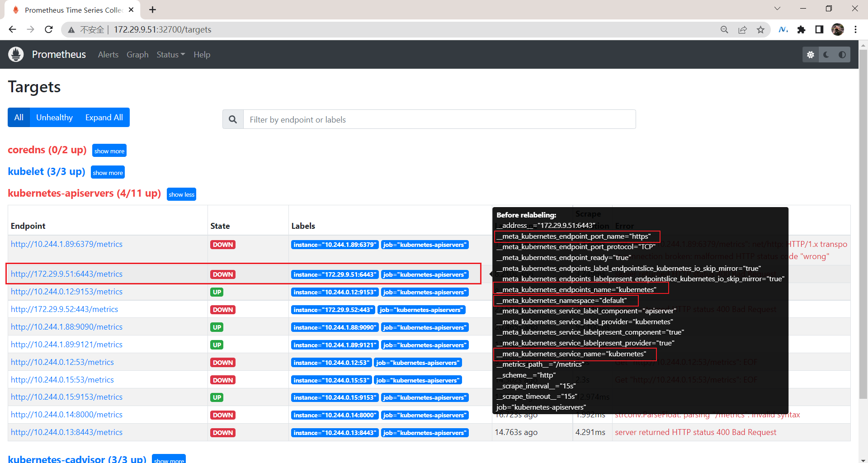
Task: Click the filter search magnifier icon
Action: pyautogui.click(x=233, y=119)
